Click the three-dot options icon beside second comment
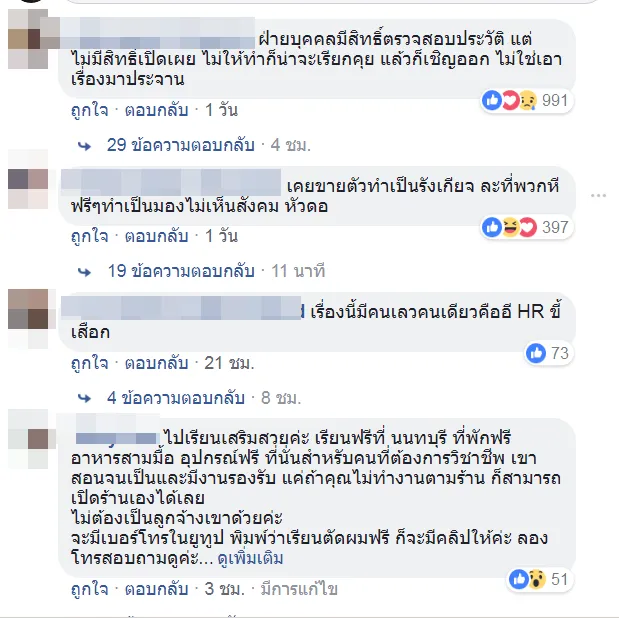The width and height of the screenshot is (619, 618). point(598,195)
